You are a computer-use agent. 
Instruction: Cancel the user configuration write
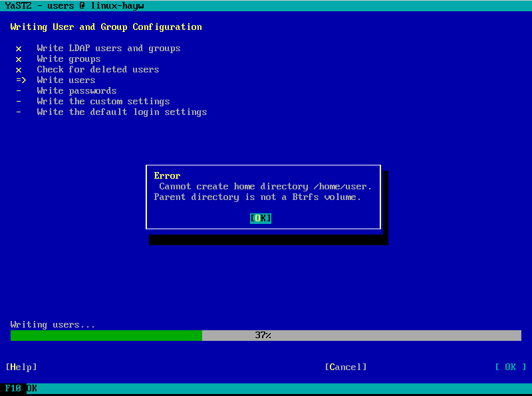click(x=346, y=367)
